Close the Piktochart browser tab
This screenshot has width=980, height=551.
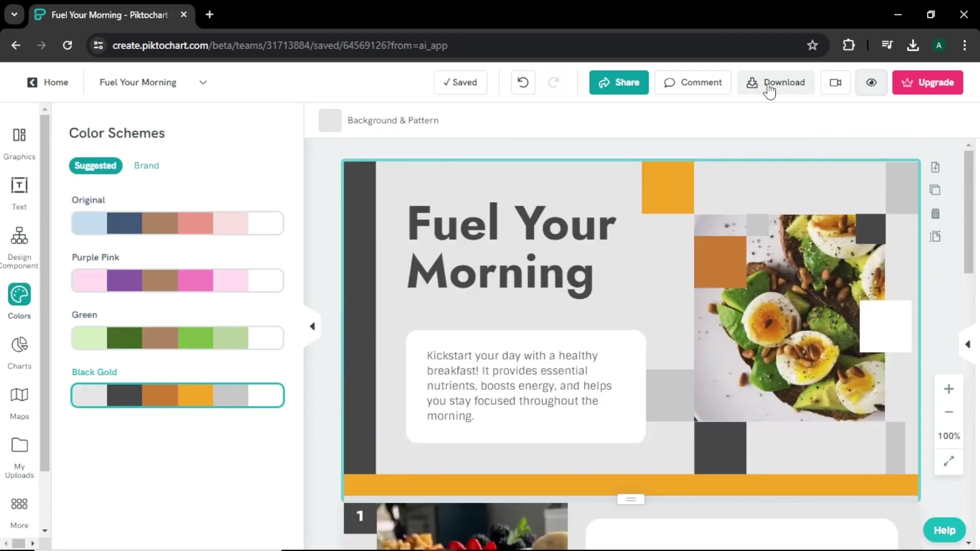(x=184, y=14)
